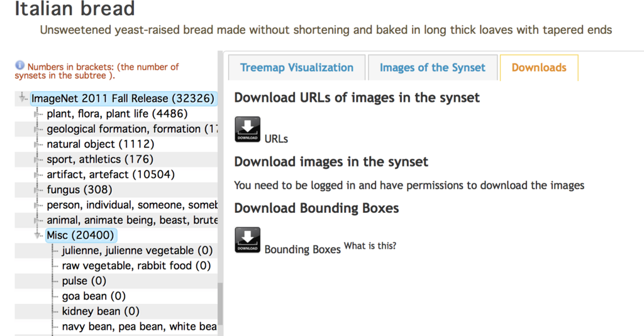Click the tree panel vertical scrollbar

pos(220,301)
